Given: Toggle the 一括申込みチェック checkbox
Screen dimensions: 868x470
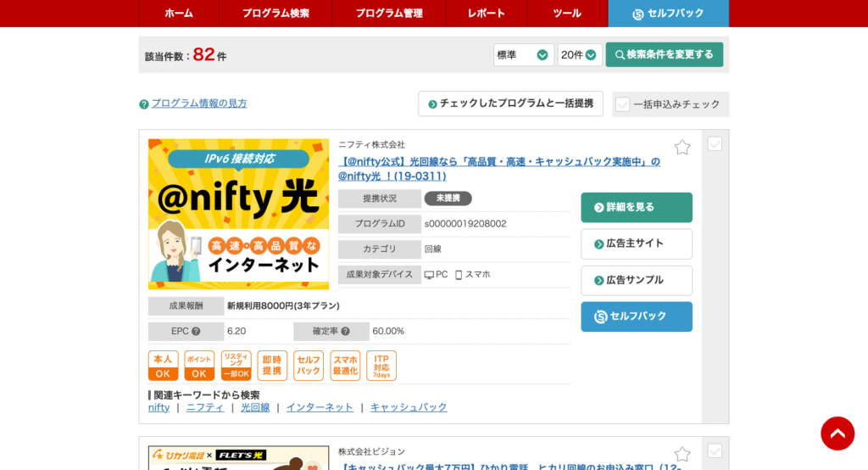Looking at the screenshot, I should click(x=623, y=104).
